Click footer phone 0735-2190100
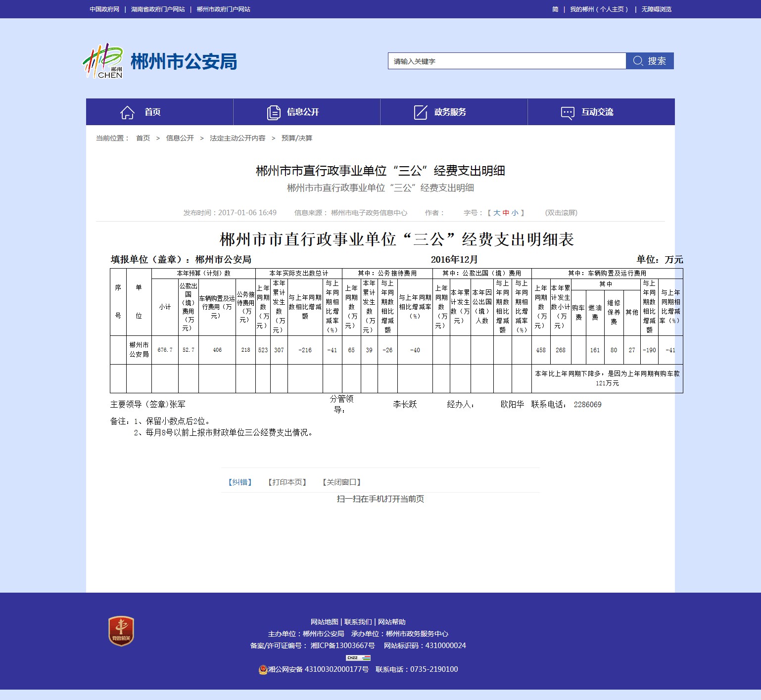Screen dimensions: 761x700 click(434, 669)
